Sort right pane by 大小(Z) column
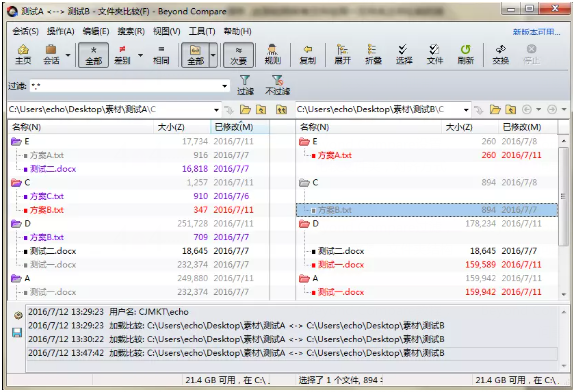Image resolution: width=573 pixels, height=392 pixels. [470, 127]
